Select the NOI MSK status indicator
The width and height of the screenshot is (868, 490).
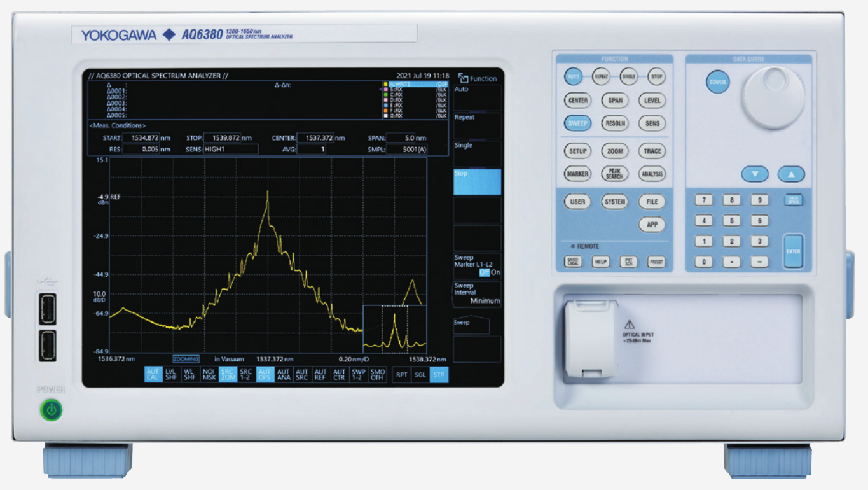coord(209,375)
